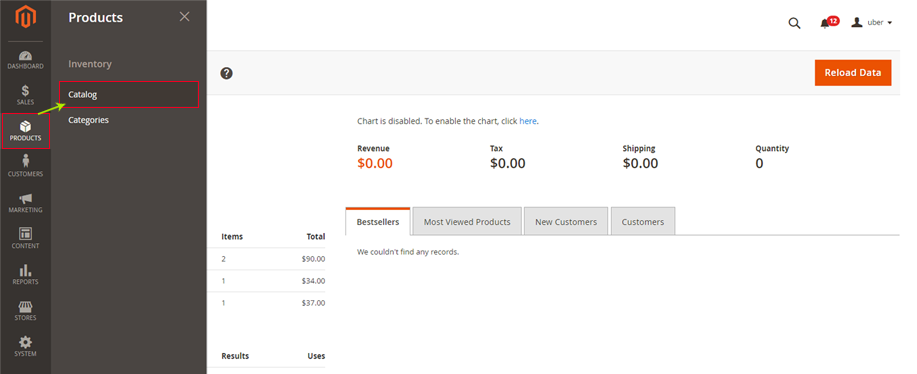This screenshot has width=917, height=374.
Task: Click the Magento logo icon
Action: click(x=25, y=18)
